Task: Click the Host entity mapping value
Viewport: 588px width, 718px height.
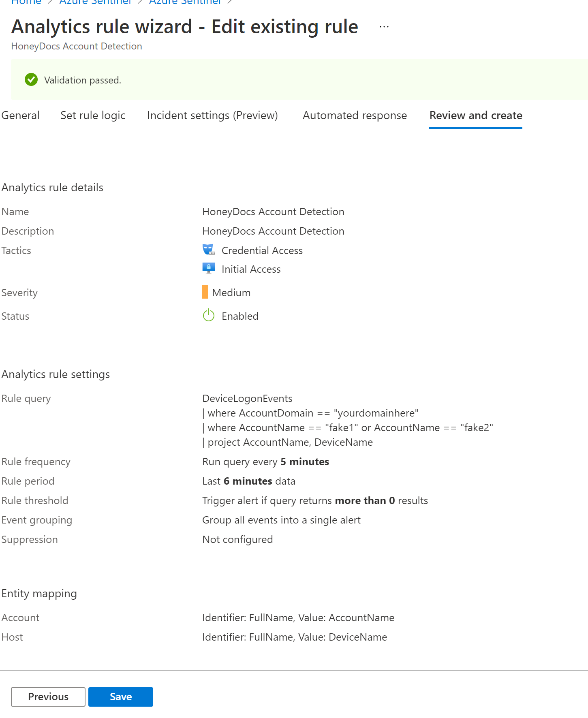Action: tap(295, 637)
